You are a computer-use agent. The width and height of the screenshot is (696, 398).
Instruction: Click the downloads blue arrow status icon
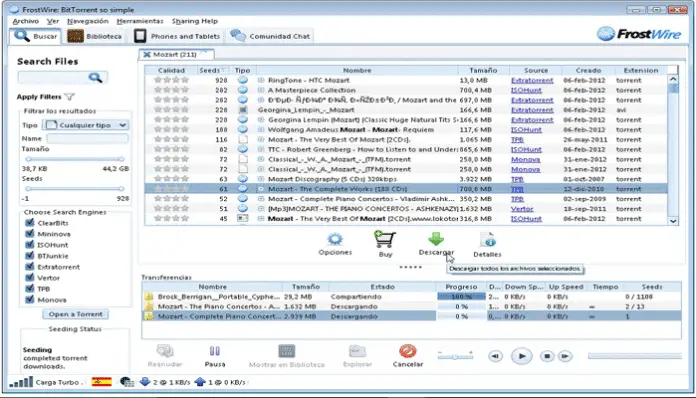coord(145,382)
